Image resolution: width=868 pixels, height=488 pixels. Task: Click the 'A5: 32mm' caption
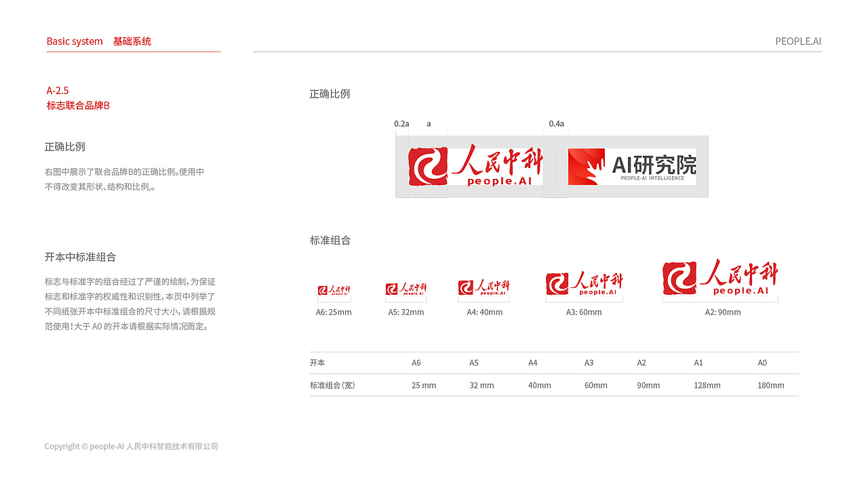point(406,312)
